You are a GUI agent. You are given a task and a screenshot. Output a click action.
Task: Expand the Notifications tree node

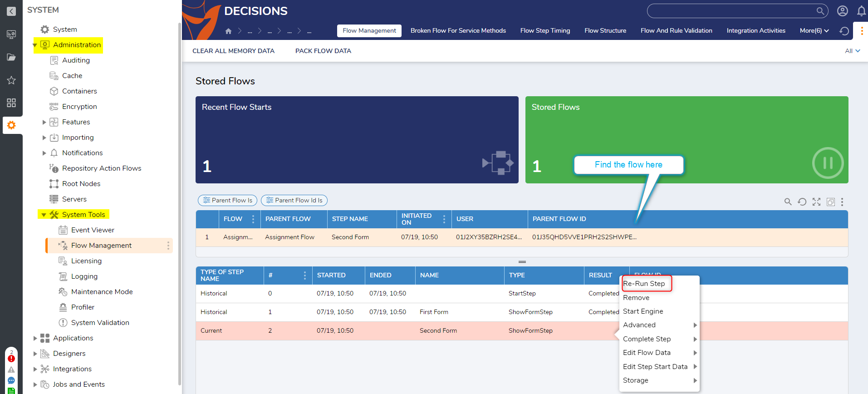click(44, 153)
